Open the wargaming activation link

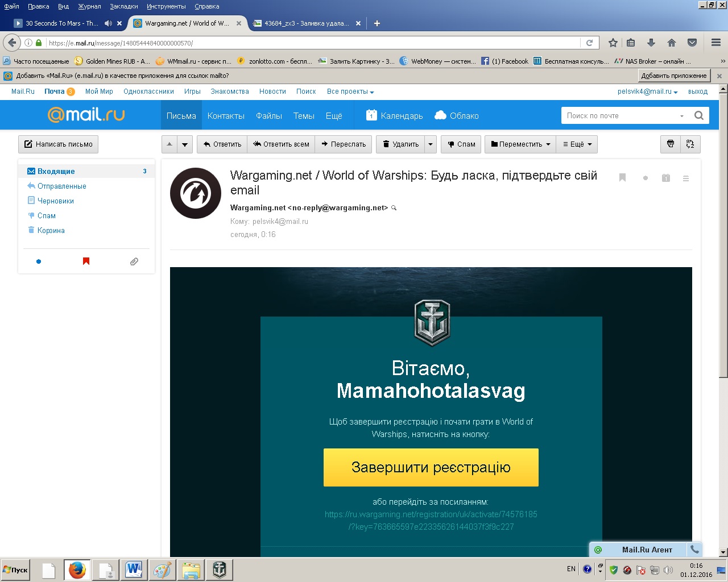point(431,521)
